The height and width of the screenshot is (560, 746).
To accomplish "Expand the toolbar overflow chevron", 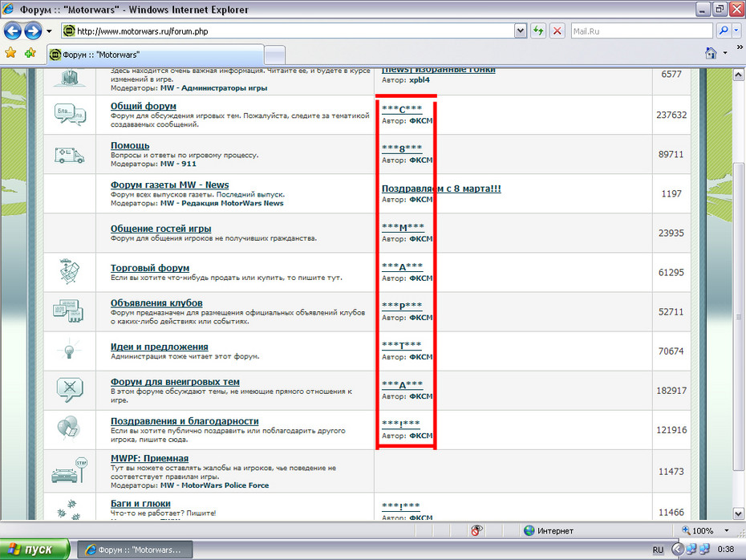I will point(740,47).
